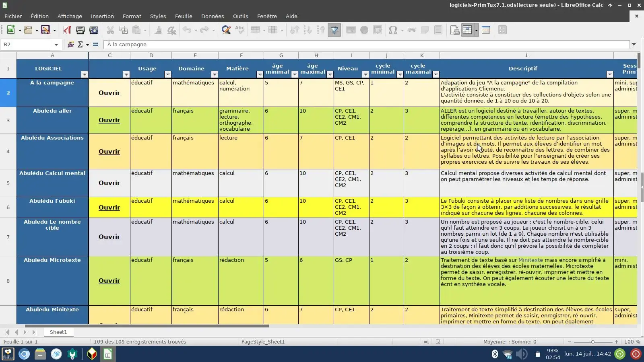Click the formula input line
This screenshot has width=644, height=362.
point(366,45)
